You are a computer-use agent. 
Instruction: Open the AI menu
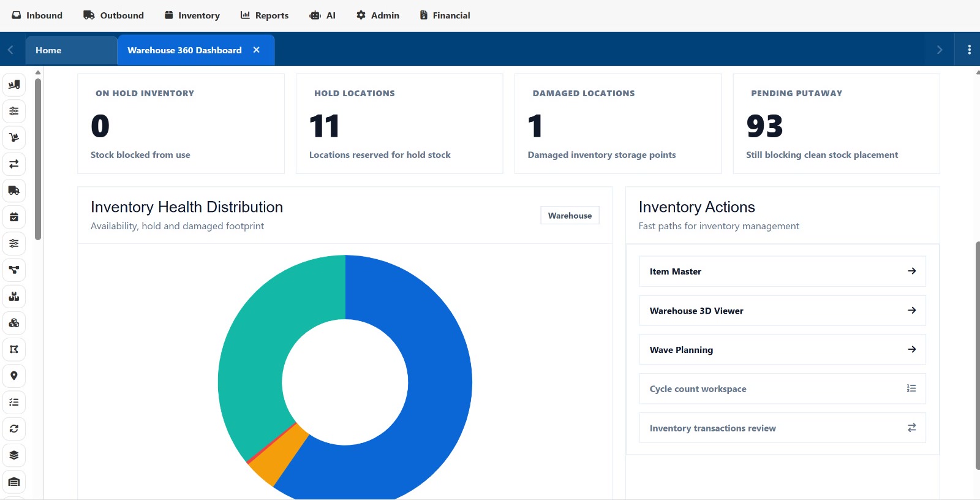point(323,15)
